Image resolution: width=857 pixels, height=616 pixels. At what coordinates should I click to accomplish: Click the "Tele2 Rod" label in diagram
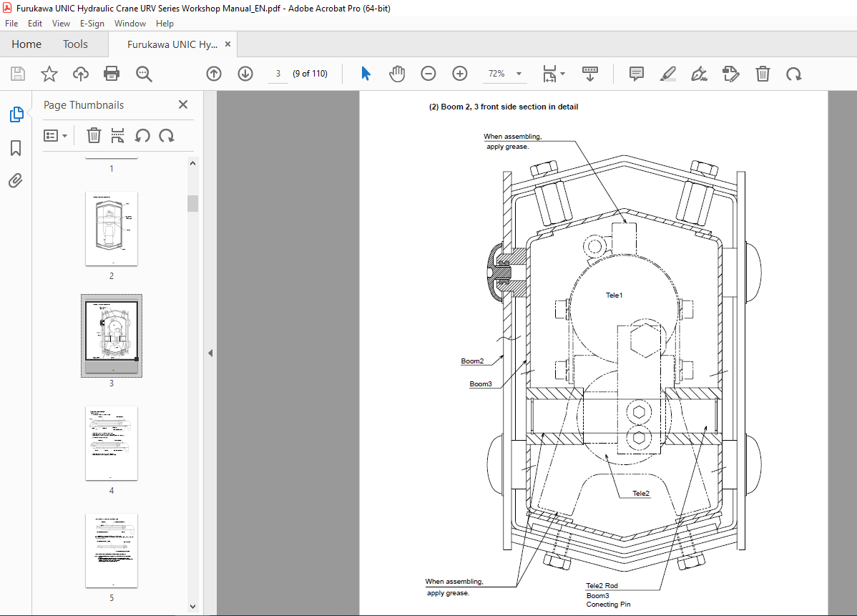click(x=602, y=585)
